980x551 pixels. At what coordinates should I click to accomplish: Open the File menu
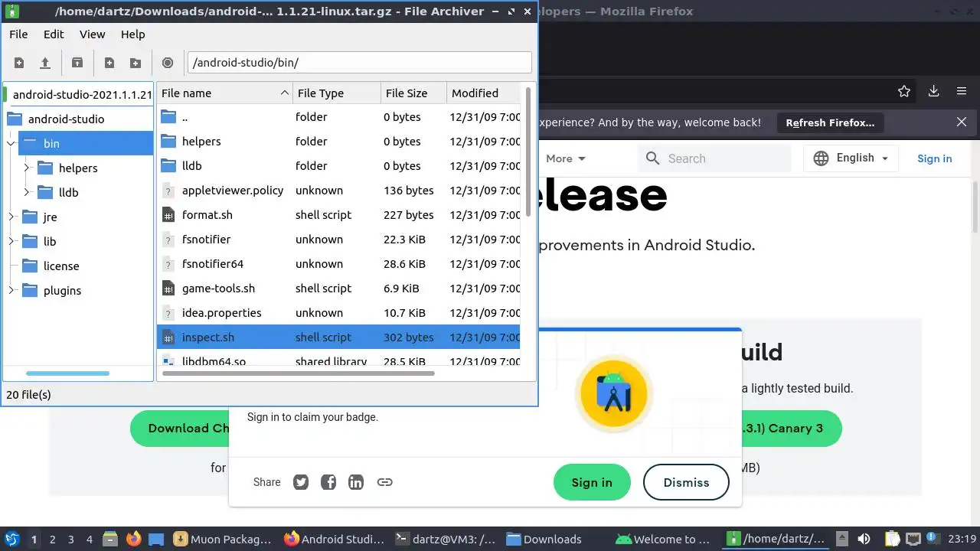pyautogui.click(x=18, y=34)
